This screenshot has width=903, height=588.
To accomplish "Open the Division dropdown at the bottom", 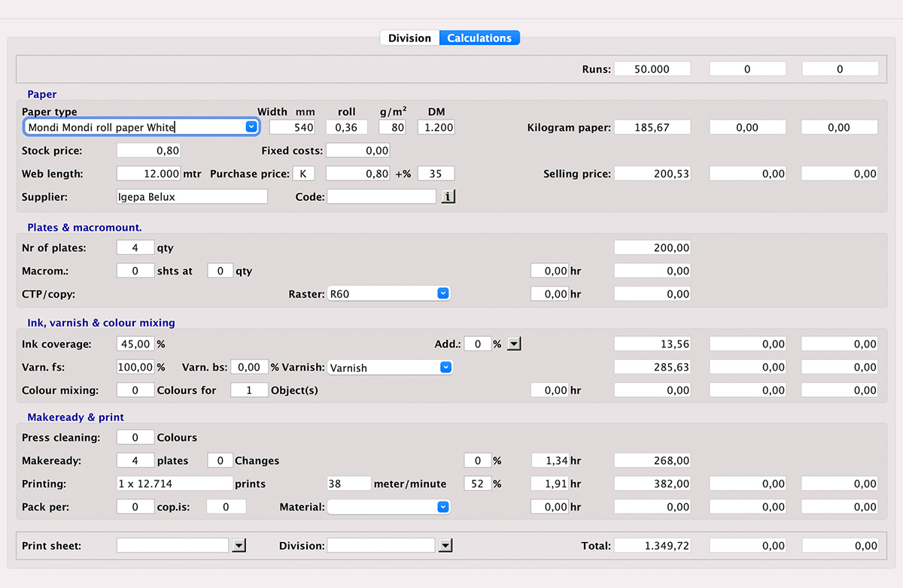I will 445,545.
